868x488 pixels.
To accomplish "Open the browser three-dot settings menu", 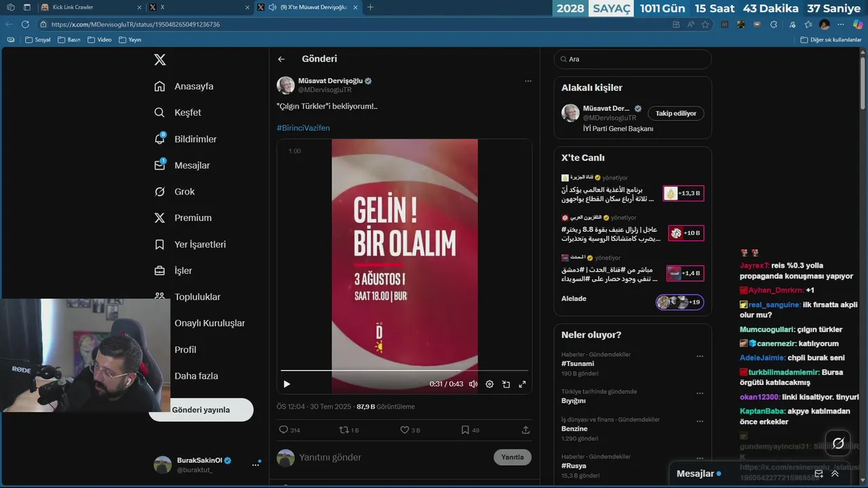I will pyautogui.click(x=841, y=24).
